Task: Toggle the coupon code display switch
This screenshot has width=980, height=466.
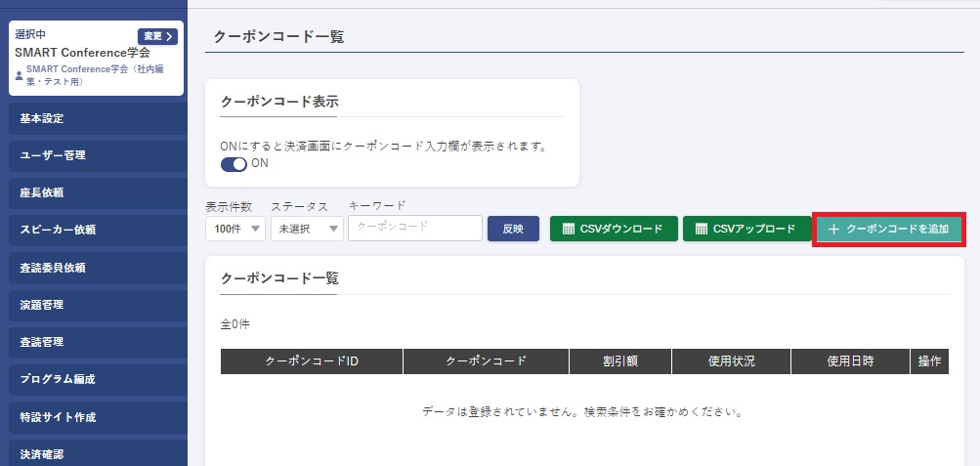Action: [x=234, y=164]
